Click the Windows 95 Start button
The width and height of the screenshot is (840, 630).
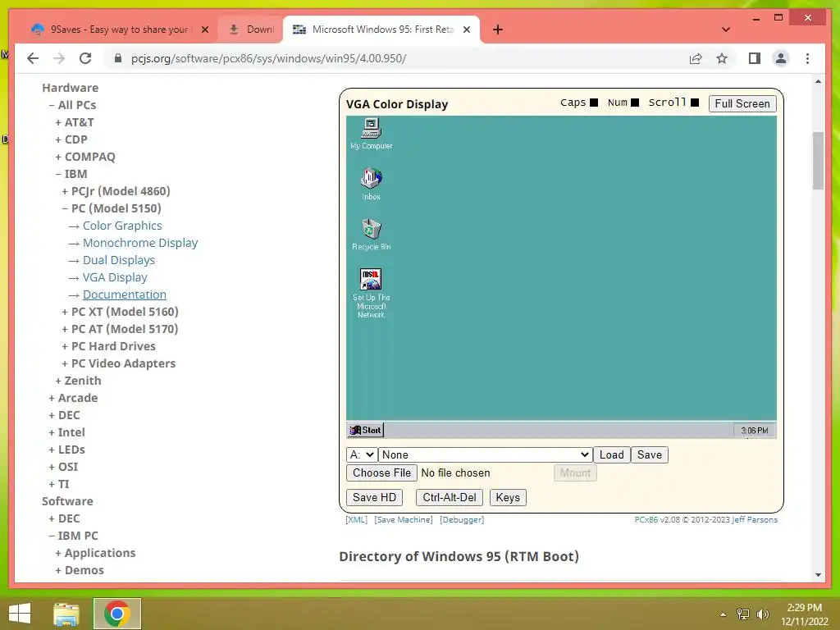pos(365,430)
